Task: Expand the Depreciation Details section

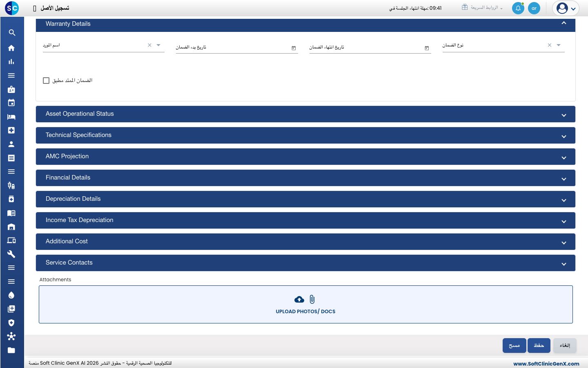Action: pyautogui.click(x=305, y=199)
